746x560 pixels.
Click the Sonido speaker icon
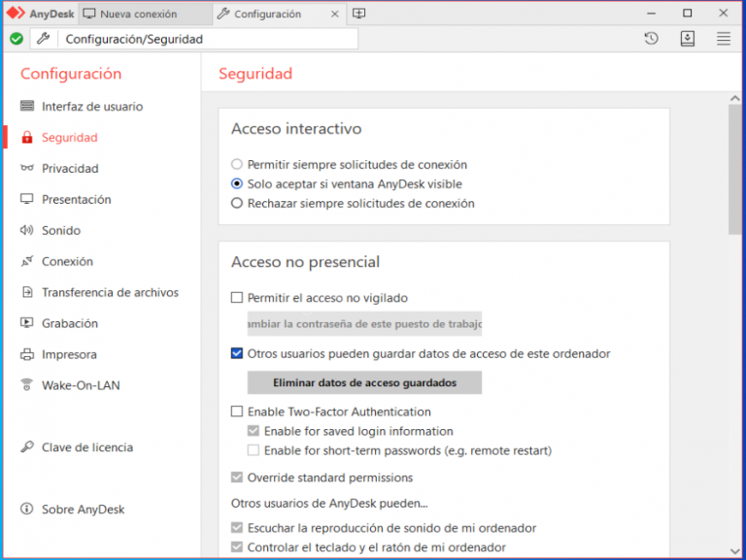[x=26, y=230]
